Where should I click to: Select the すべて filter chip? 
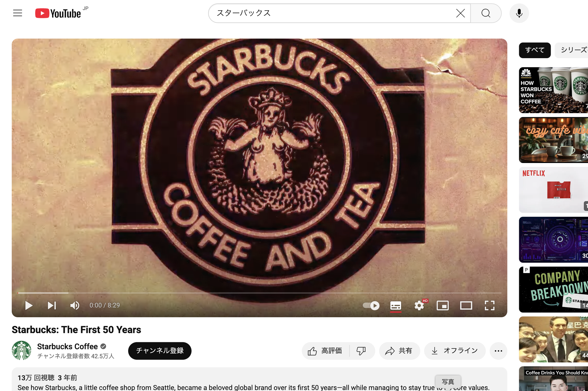[535, 50]
